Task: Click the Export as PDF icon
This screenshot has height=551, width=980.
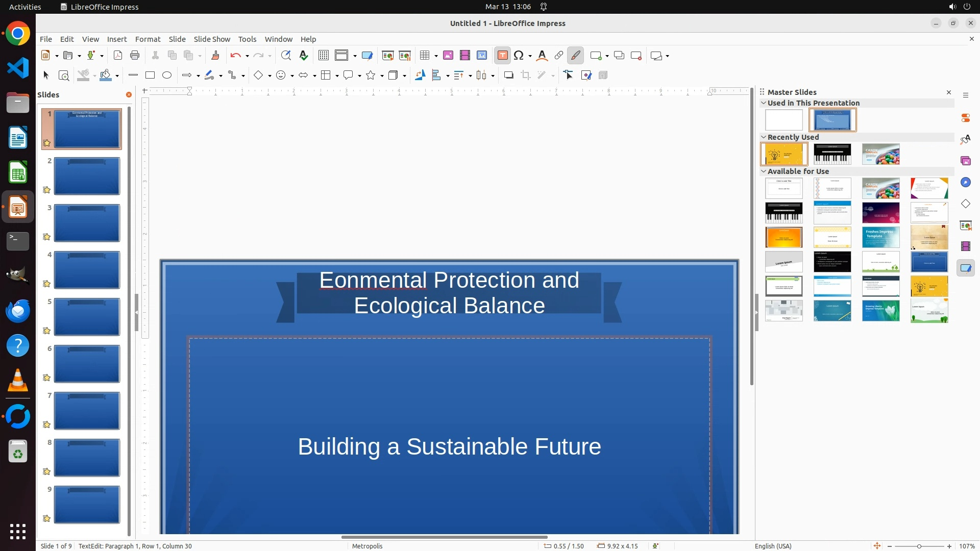Action: pos(118,56)
